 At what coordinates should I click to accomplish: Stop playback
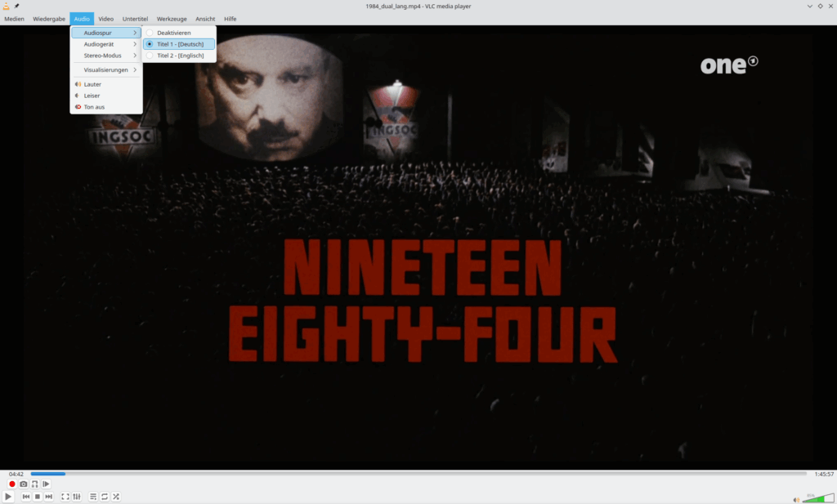coord(38,497)
